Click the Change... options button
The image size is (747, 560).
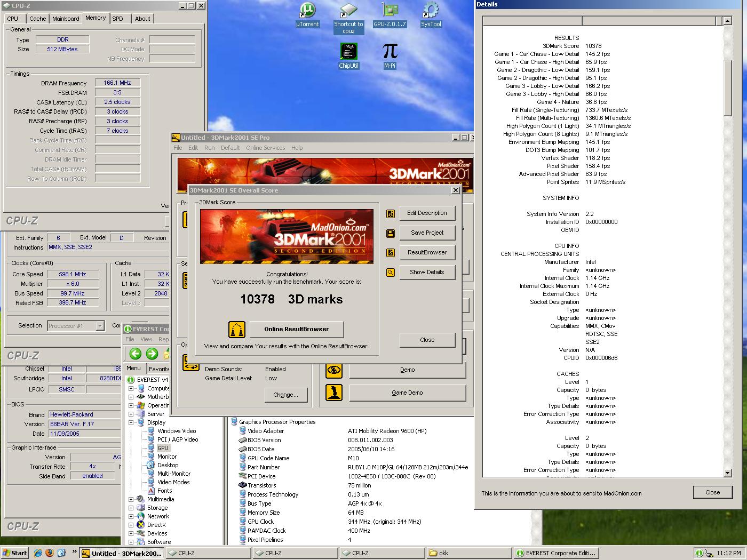(x=285, y=395)
